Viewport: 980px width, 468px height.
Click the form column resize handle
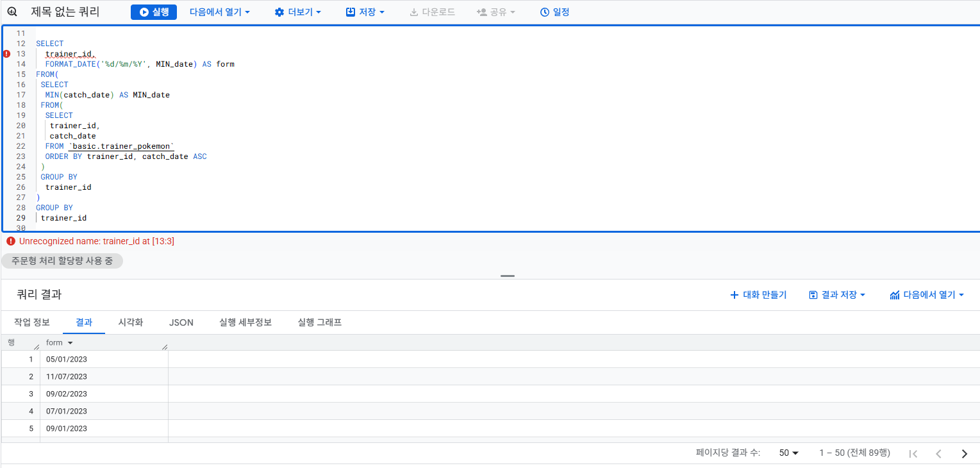point(165,347)
